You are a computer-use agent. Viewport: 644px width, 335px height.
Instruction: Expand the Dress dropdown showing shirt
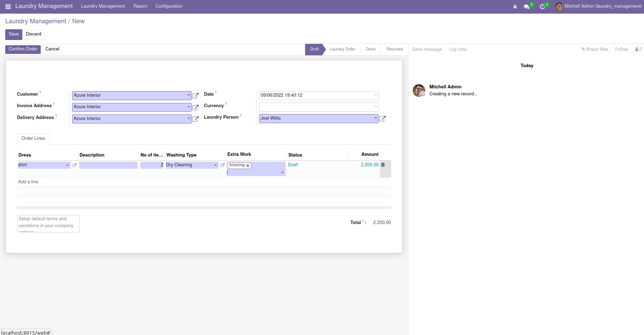(68, 165)
